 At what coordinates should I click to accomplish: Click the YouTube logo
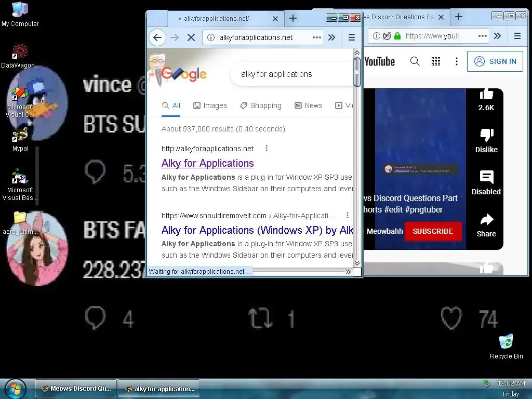click(x=379, y=61)
